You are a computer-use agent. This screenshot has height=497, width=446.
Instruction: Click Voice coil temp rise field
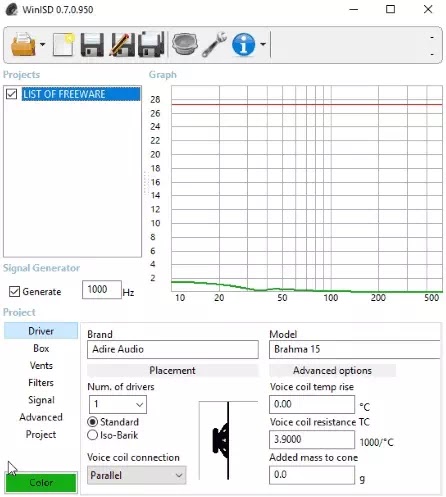(312, 404)
